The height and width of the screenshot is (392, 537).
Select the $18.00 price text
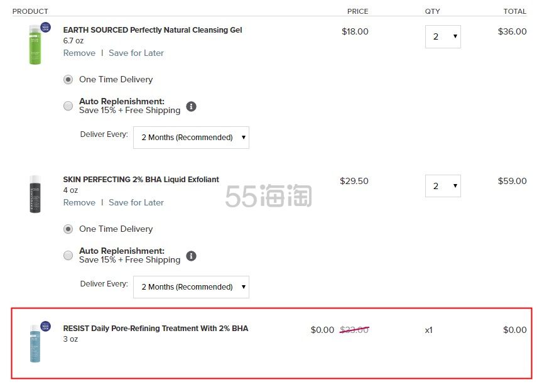point(355,31)
